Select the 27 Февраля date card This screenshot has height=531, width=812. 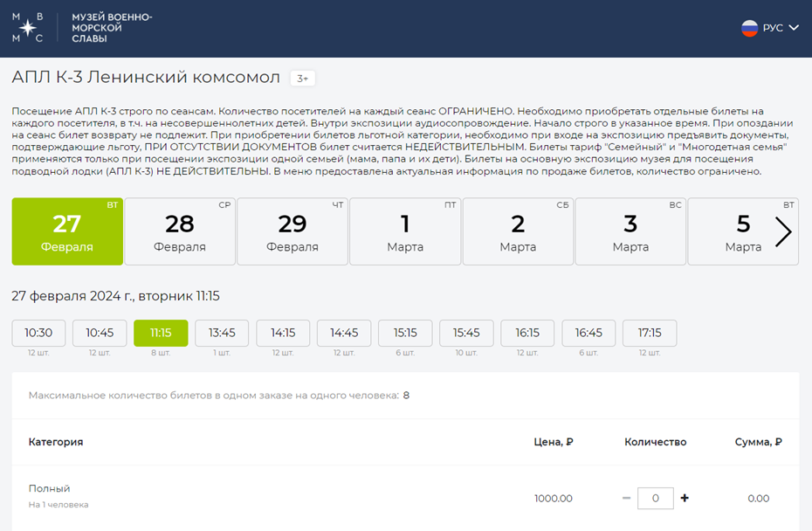coord(67,231)
